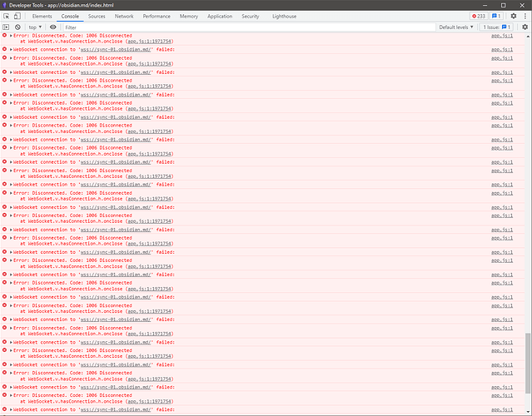Open the Lighthouse tab
Screen dimensions: 532x416
tap(285, 17)
